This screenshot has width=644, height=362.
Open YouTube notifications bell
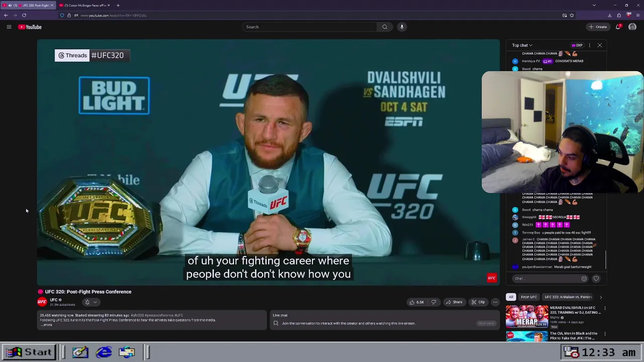[x=618, y=27]
